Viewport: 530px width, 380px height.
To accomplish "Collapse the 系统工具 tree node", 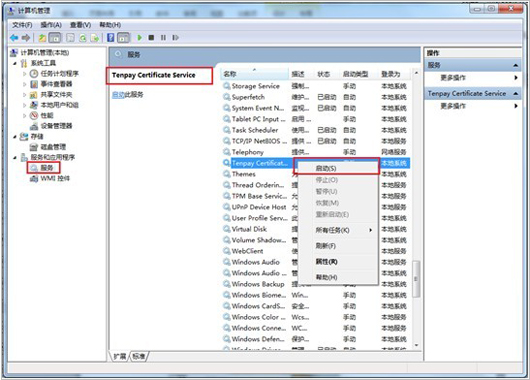I will pyautogui.click(x=15, y=63).
